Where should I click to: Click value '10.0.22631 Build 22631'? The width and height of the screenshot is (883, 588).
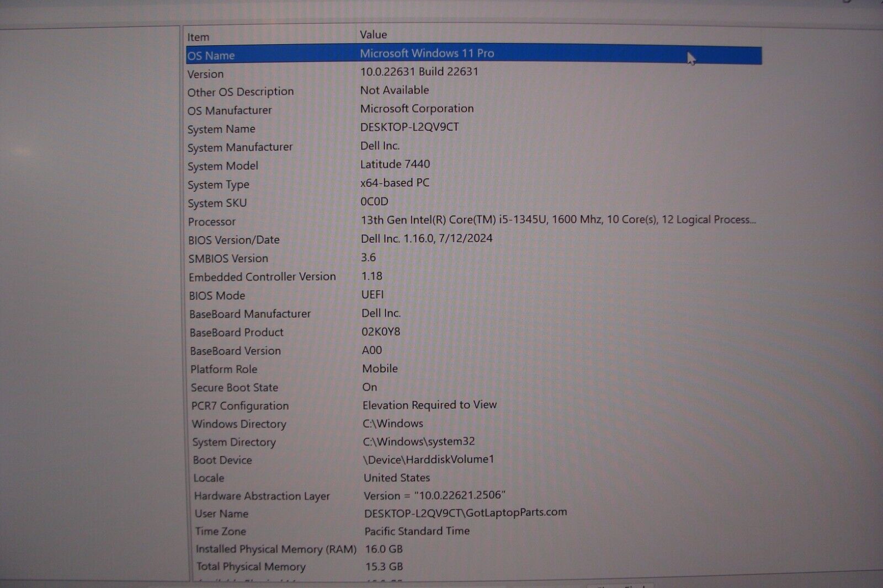click(419, 72)
